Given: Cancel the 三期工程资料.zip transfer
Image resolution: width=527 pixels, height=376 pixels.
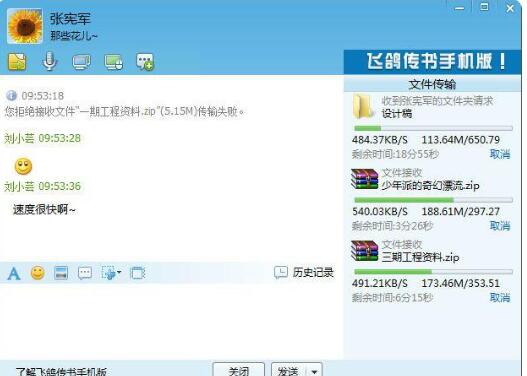Looking at the screenshot, I should pos(500,297).
